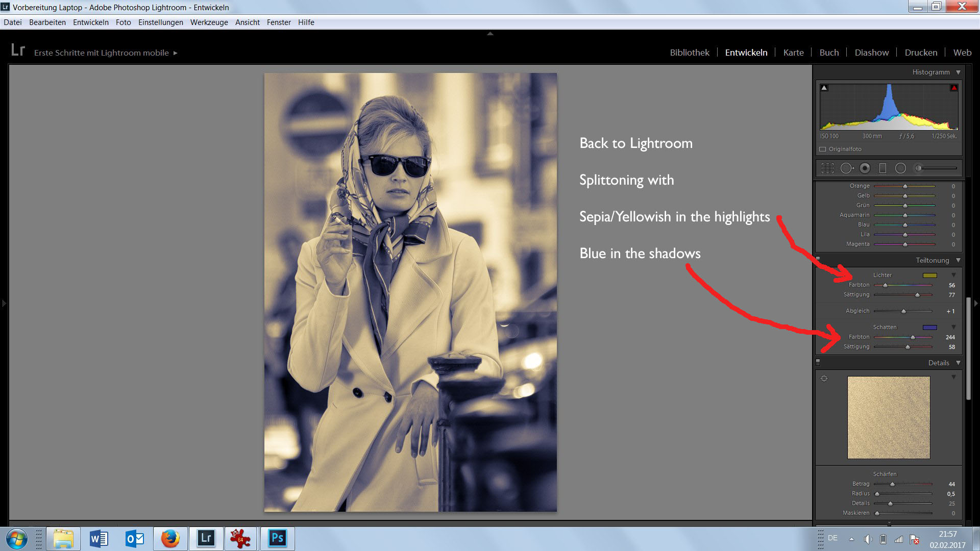Toggle shadow clipping indicator in histogram
The height and width of the screenshot is (551, 980).
(x=824, y=88)
